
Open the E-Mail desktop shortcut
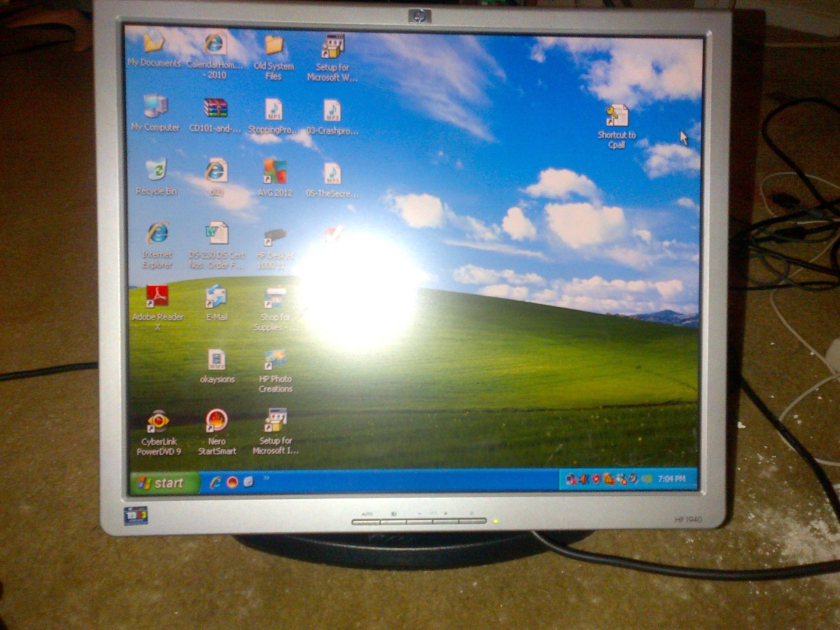pyautogui.click(x=217, y=298)
